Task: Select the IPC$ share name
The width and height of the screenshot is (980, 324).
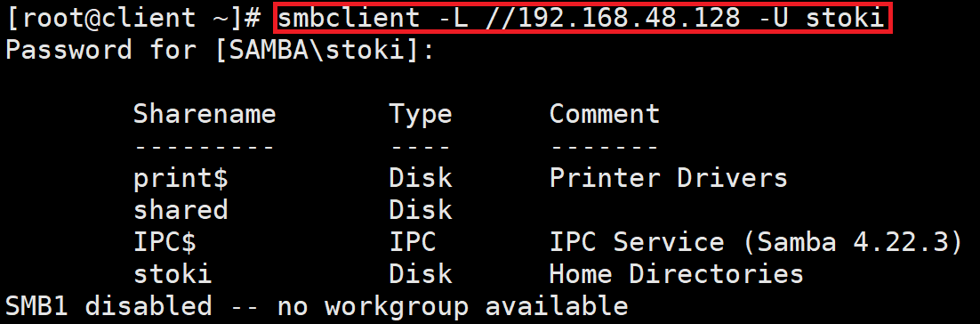Action: click(165, 242)
